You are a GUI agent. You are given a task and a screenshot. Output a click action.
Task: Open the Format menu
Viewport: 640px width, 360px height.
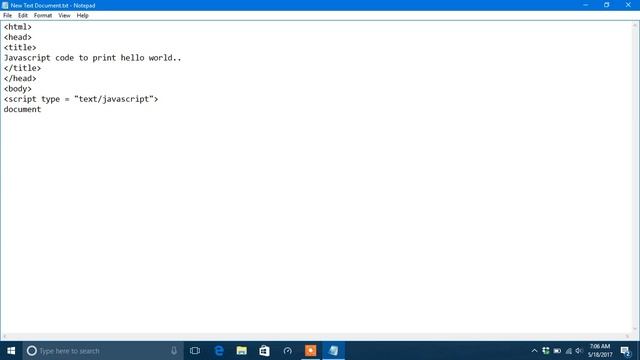point(43,16)
